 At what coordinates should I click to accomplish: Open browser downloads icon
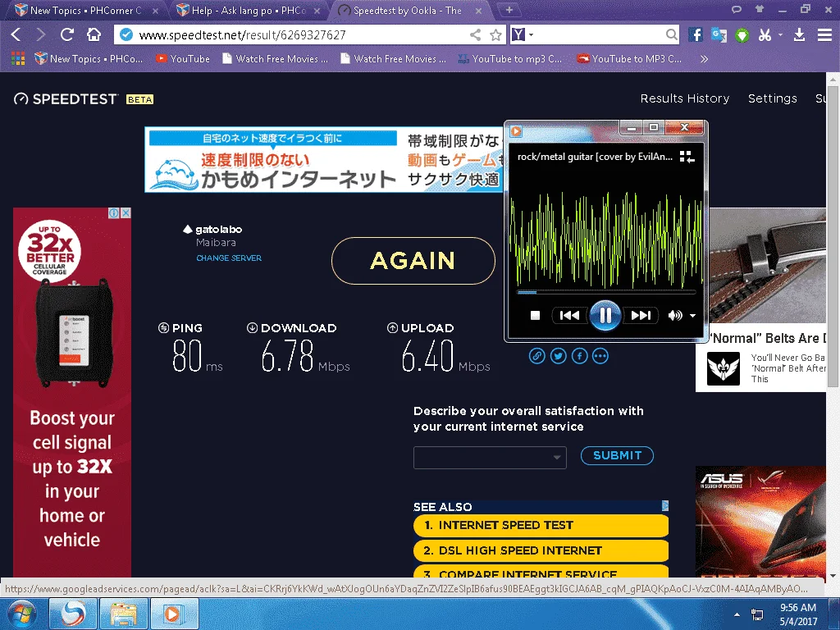(799, 34)
